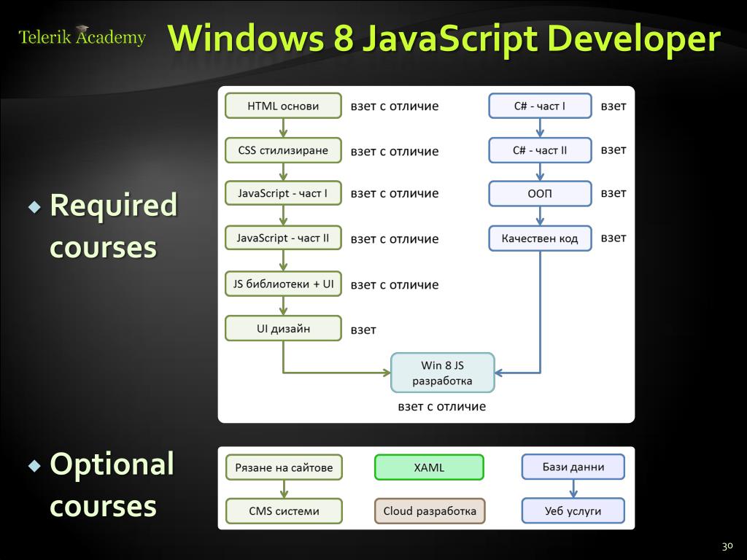Select the "Уеб услуги" box
The height and width of the screenshot is (560, 747).
pos(573,510)
